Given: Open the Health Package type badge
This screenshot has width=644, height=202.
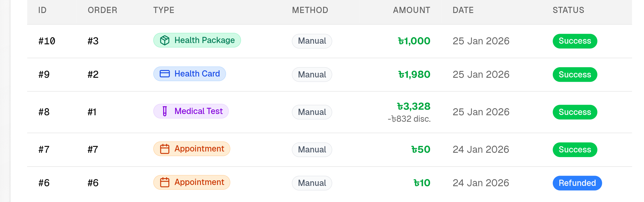Looking at the screenshot, I should pos(197,40).
